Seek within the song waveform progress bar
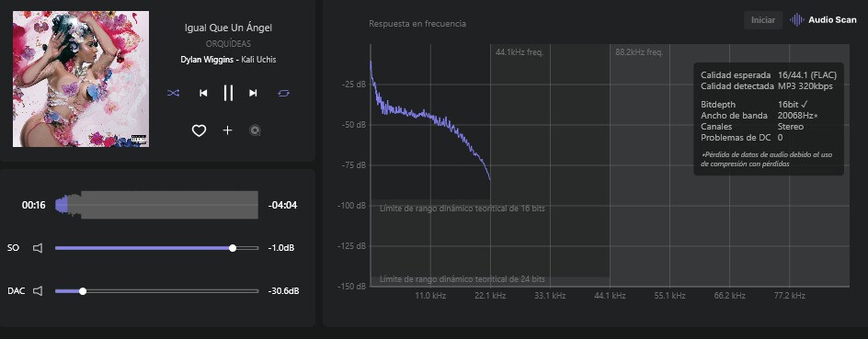This screenshot has height=339, width=868. pyautogui.click(x=156, y=205)
